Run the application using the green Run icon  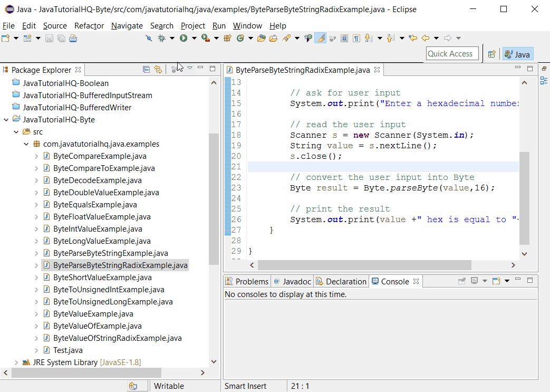pos(185,37)
